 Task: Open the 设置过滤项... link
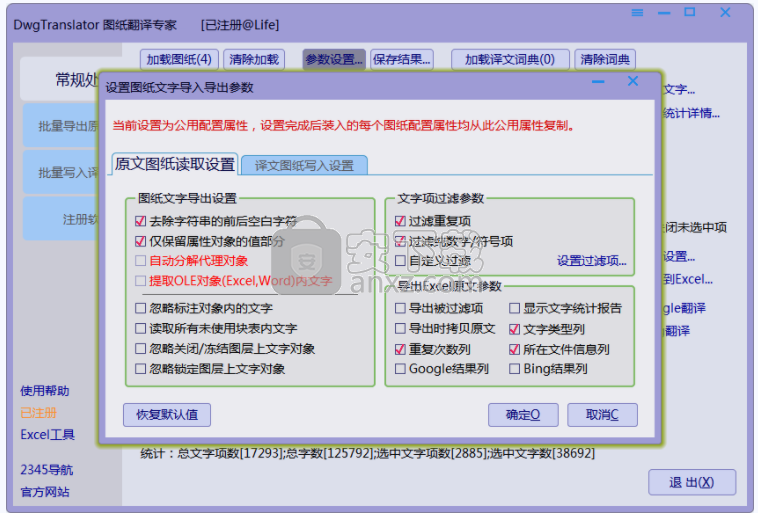click(x=592, y=262)
